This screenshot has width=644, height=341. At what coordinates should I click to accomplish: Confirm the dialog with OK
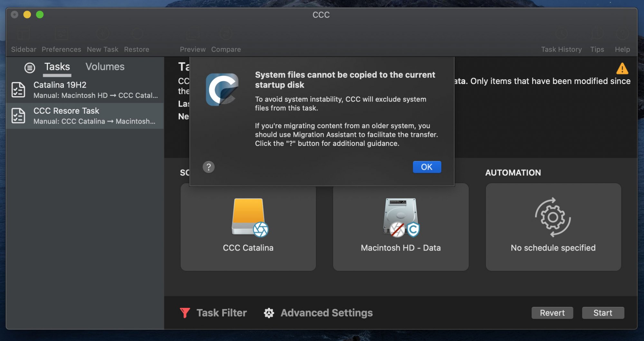pos(427,167)
